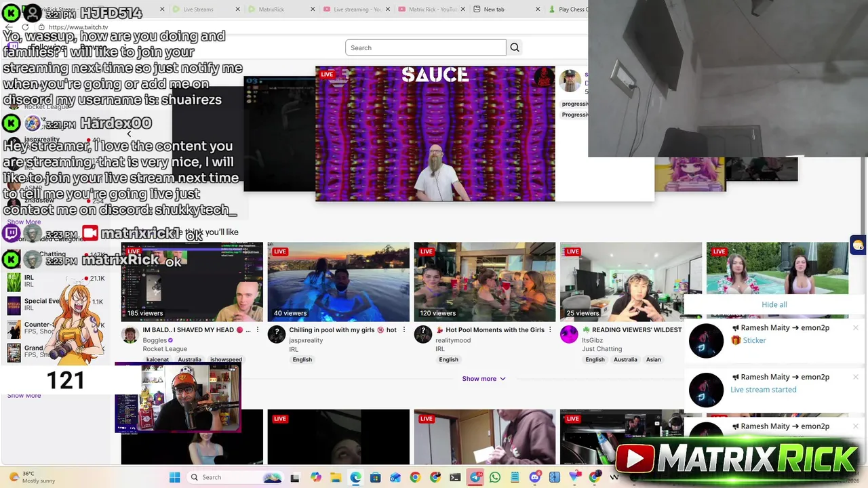
Task: Open Task View on taskbar
Action: coord(294,477)
